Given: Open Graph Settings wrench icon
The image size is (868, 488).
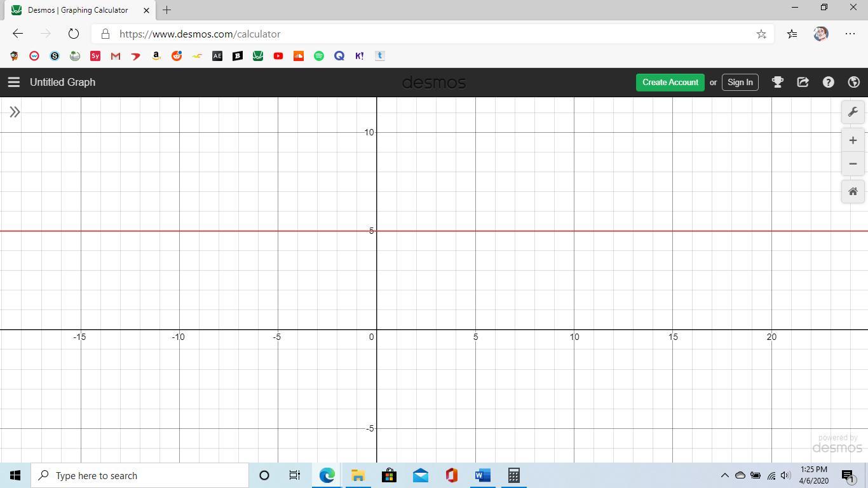Looking at the screenshot, I should click(853, 112).
